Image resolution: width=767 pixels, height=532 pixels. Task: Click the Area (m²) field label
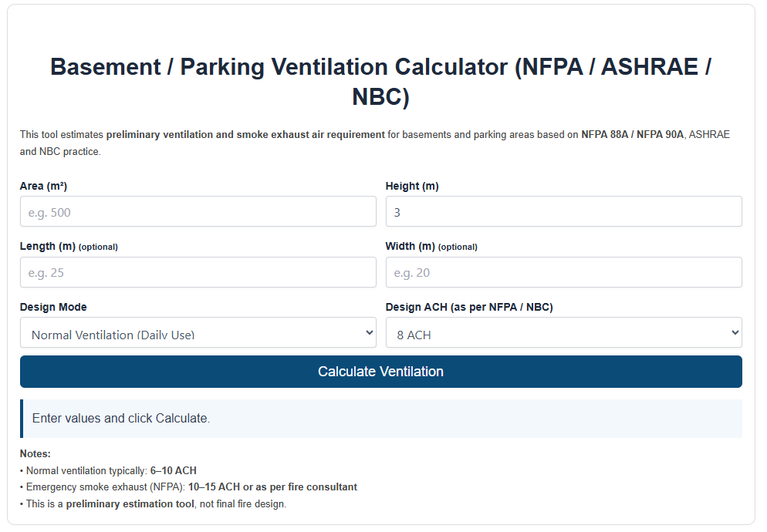[42, 186]
